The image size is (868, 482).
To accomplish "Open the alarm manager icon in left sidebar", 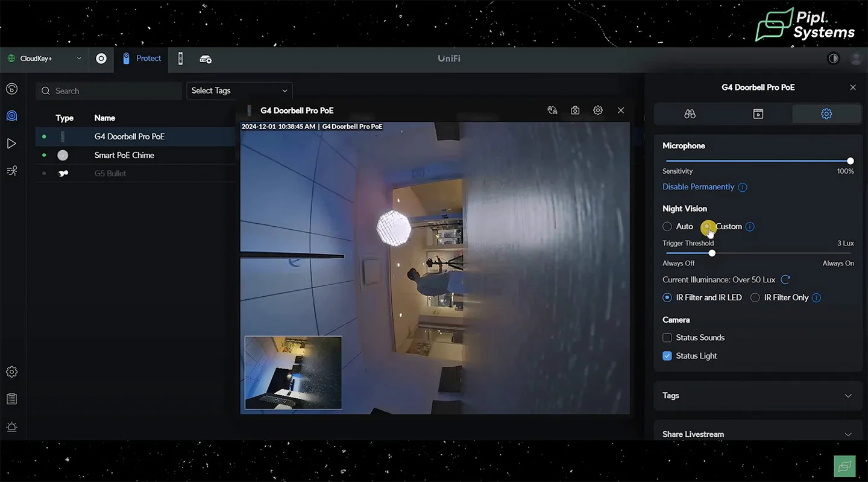I will [x=11, y=427].
